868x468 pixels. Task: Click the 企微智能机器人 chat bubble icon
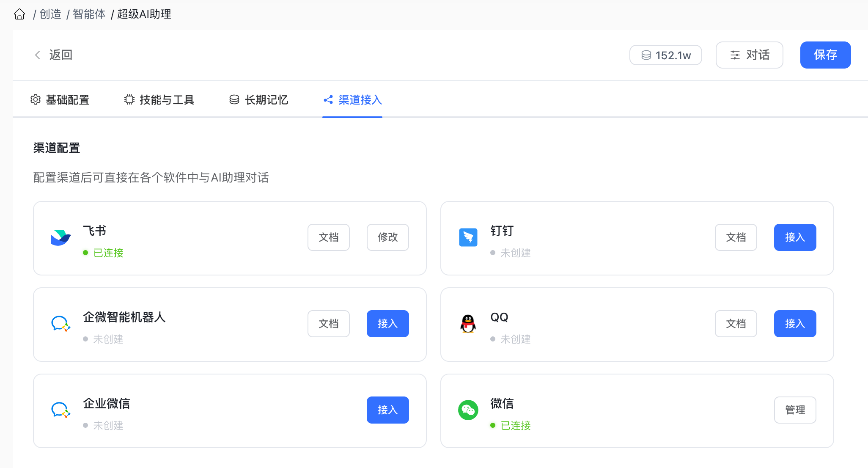60,324
